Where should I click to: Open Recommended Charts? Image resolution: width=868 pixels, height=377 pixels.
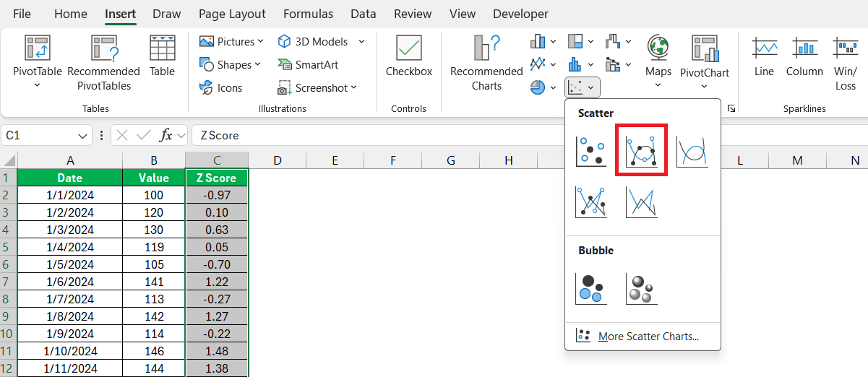(486, 63)
